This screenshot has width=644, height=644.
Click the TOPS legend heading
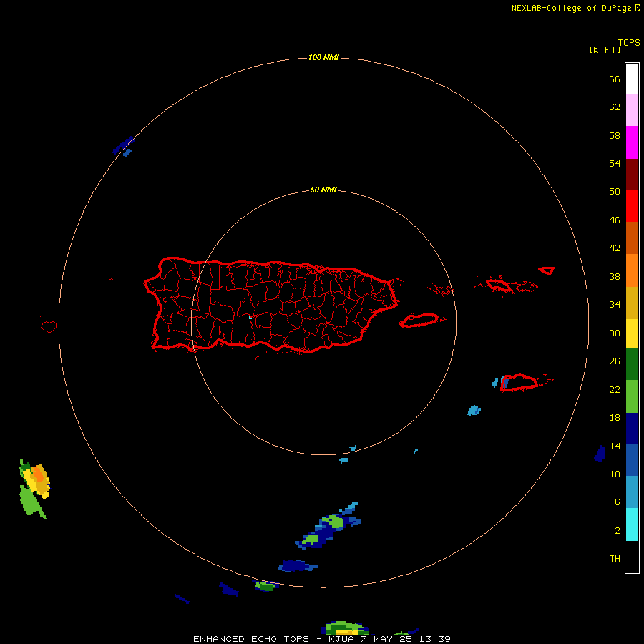(629, 42)
